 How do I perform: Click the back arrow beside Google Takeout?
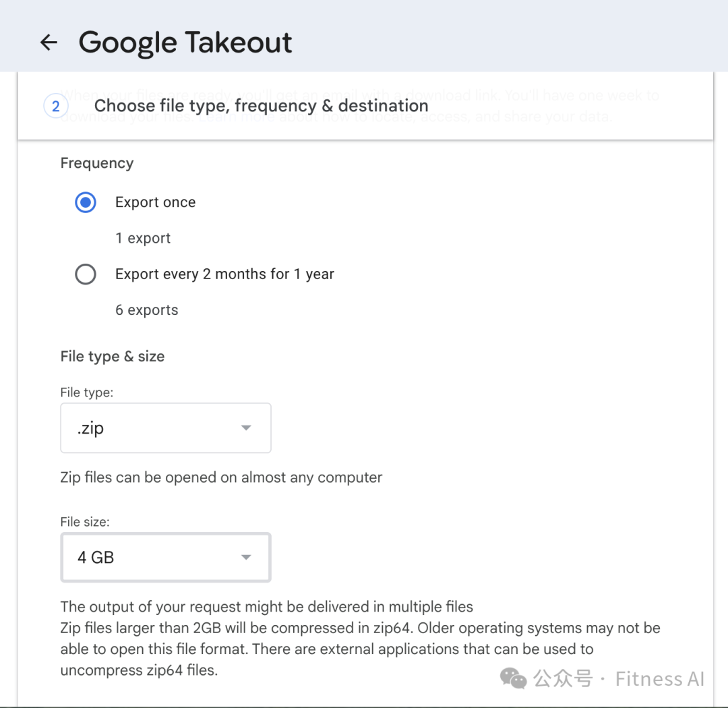pyautogui.click(x=49, y=42)
